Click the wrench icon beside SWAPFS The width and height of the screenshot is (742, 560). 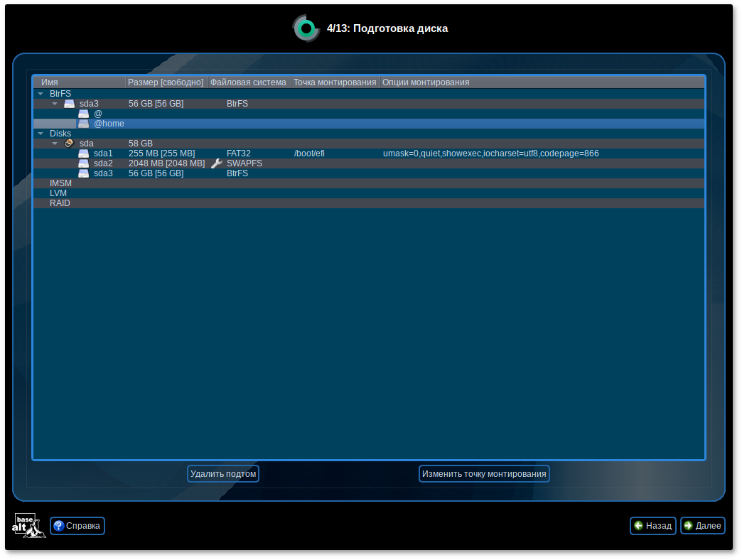pos(217,163)
